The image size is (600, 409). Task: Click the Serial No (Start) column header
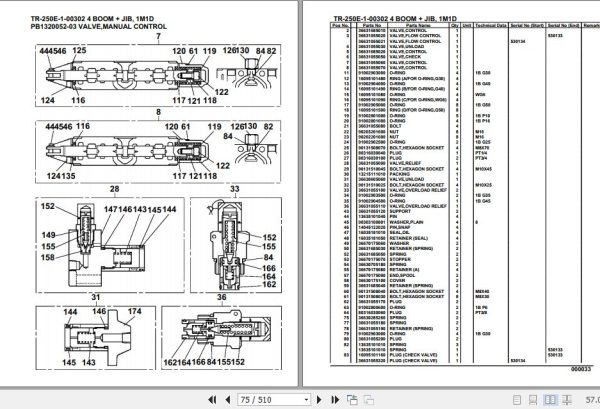pos(527,25)
